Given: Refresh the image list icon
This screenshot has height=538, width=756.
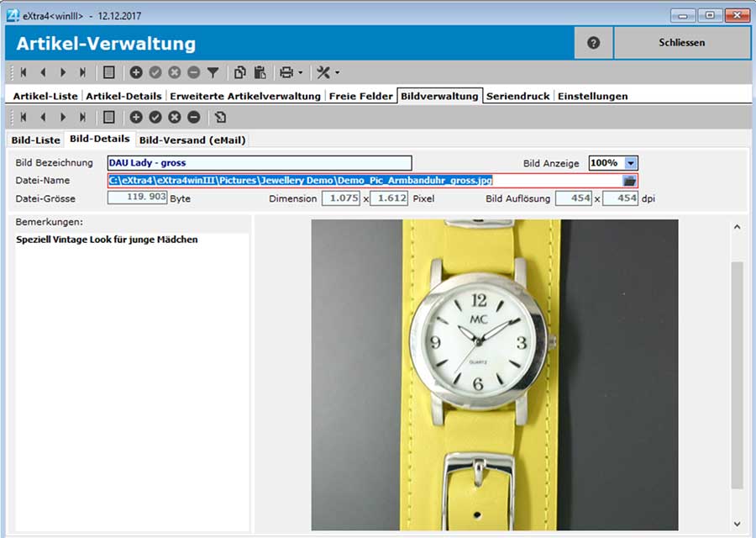Looking at the screenshot, I should click(220, 119).
